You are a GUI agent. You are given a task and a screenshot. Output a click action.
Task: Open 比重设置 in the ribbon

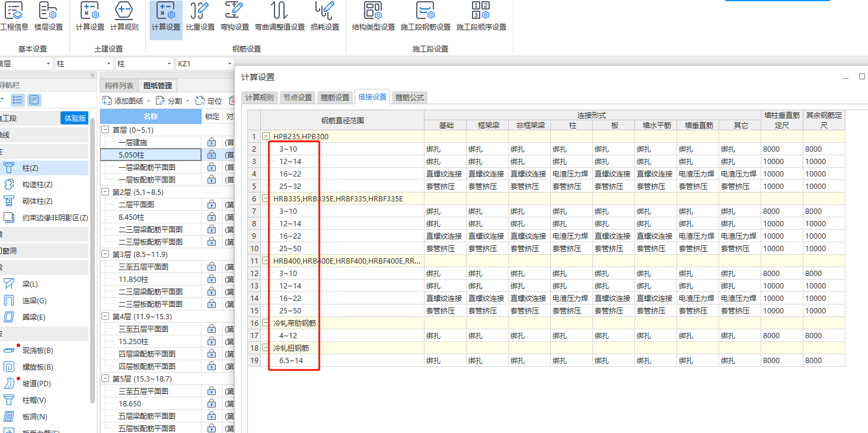[200, 17]
